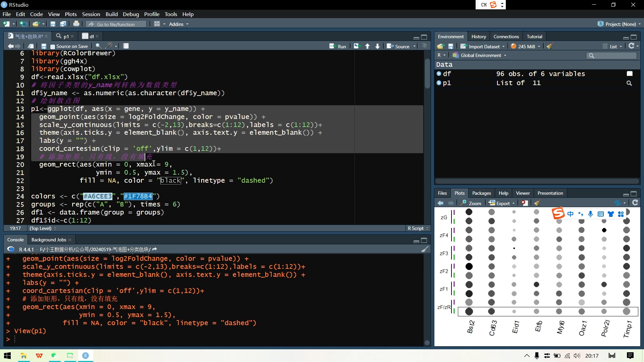Click the Zoom plot button
Viewport: 644px width, 362px height.
[x=471, y=203]
